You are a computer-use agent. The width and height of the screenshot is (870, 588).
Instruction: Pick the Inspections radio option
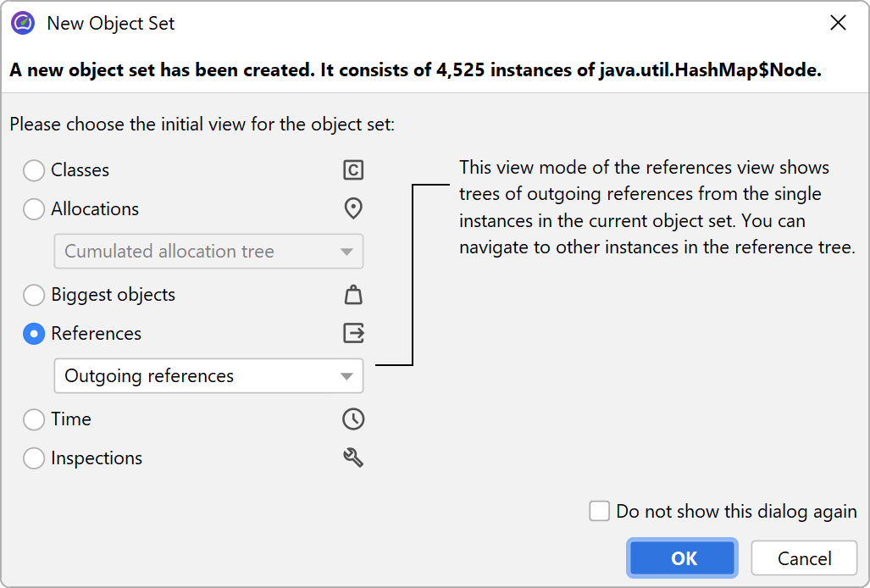point(34,458)
